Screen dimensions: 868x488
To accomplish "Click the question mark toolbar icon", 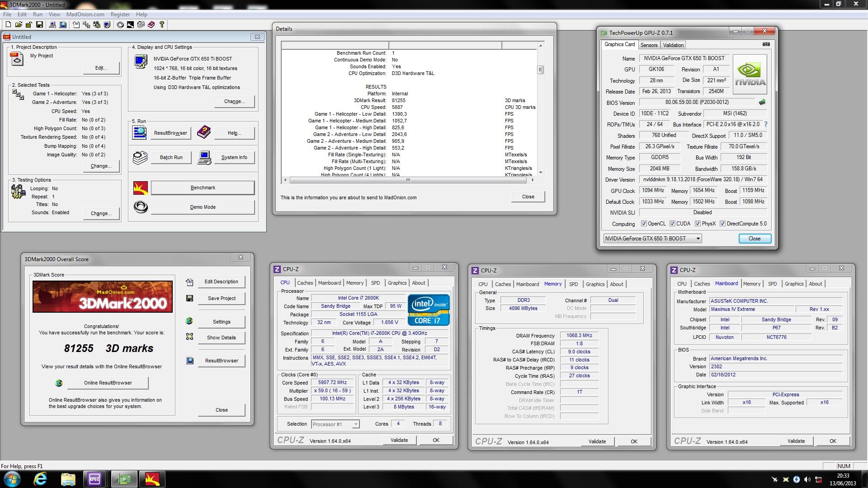I will tap(161, 24).
